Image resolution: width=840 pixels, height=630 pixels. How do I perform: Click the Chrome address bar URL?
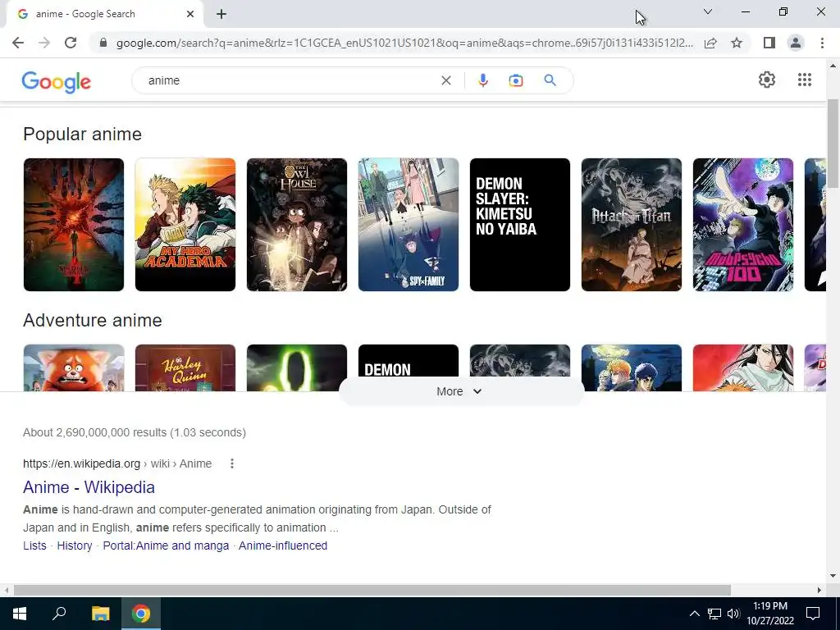click(x=404, y=43)
